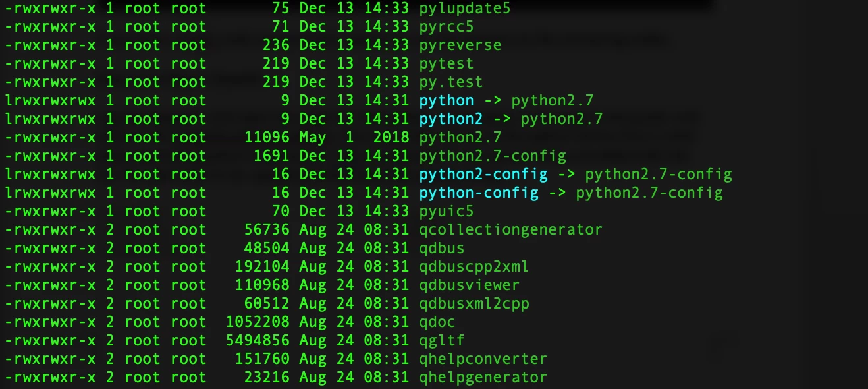Click the symlink target after python2 arrow
868x389 pixels.
click(x=562, y=119)
